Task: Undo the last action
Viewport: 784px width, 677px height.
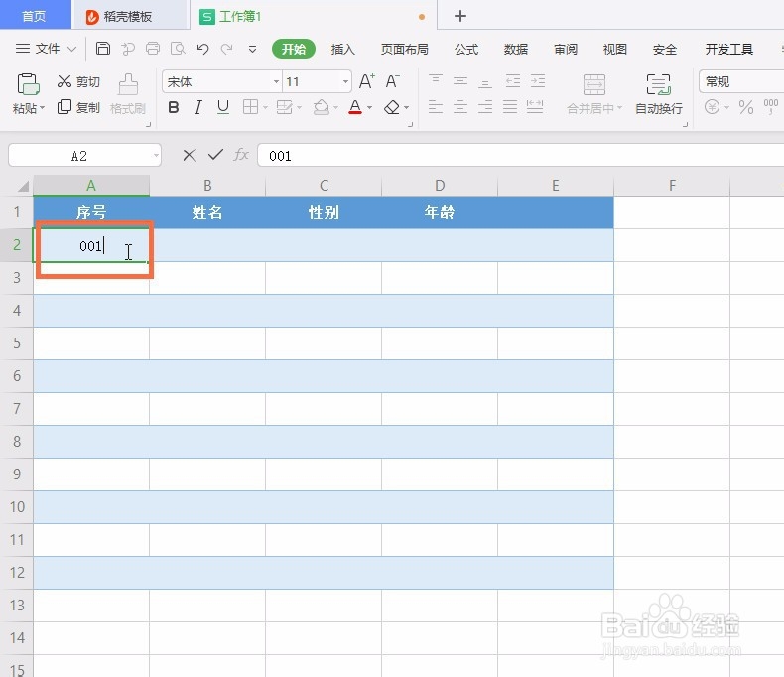Action: [x=202, y=49]
